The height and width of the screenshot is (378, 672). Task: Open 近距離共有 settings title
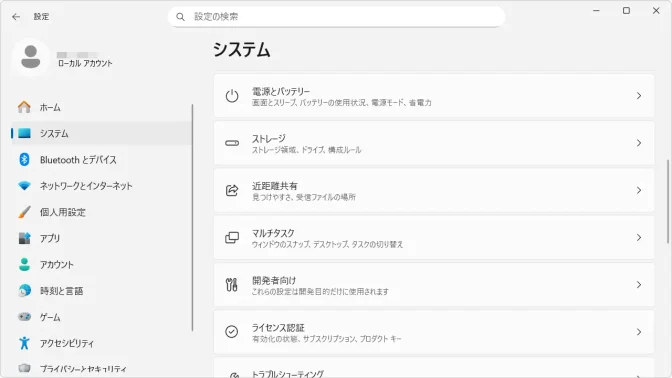pos(274,186)
